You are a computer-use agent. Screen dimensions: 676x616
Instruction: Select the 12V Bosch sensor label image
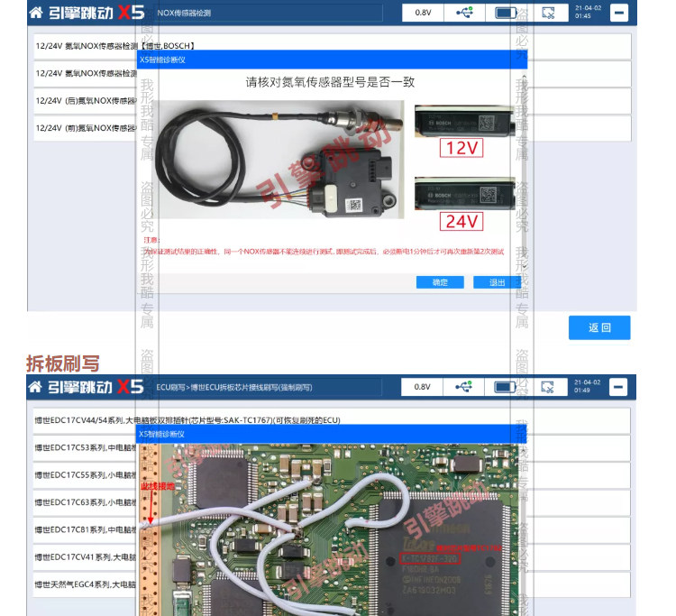(x=465, y=121)
